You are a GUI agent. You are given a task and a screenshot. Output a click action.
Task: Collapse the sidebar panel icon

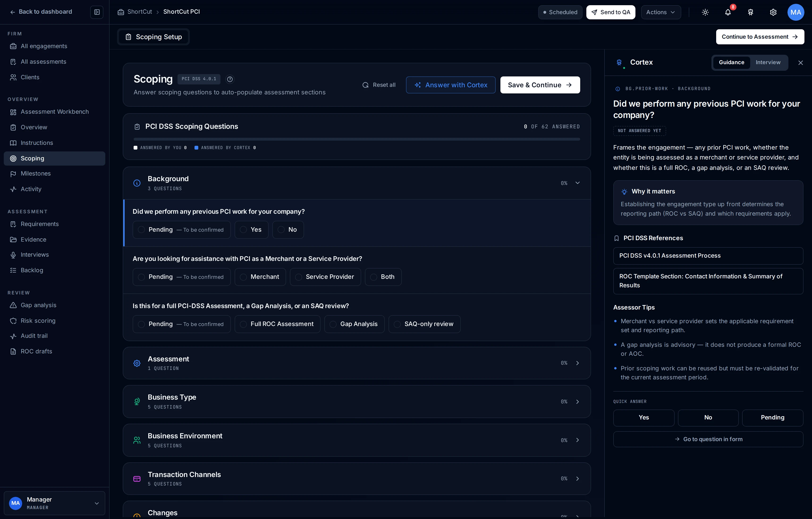pos(97,12)
